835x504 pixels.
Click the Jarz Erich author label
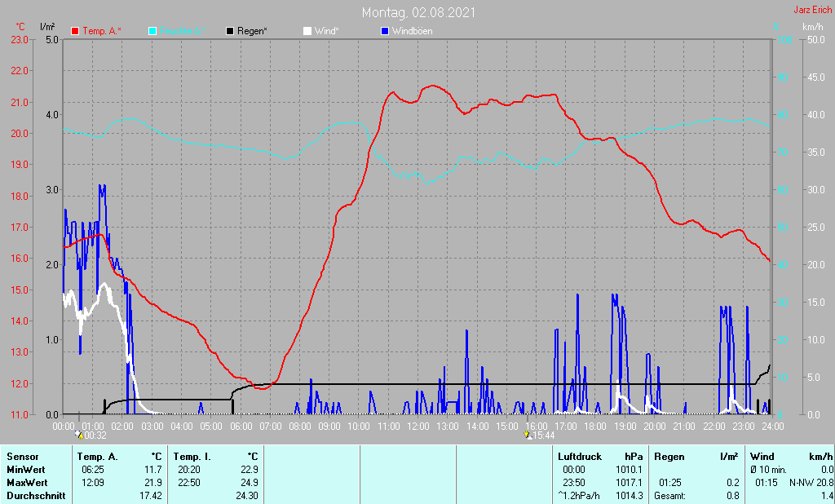point(813,10)
